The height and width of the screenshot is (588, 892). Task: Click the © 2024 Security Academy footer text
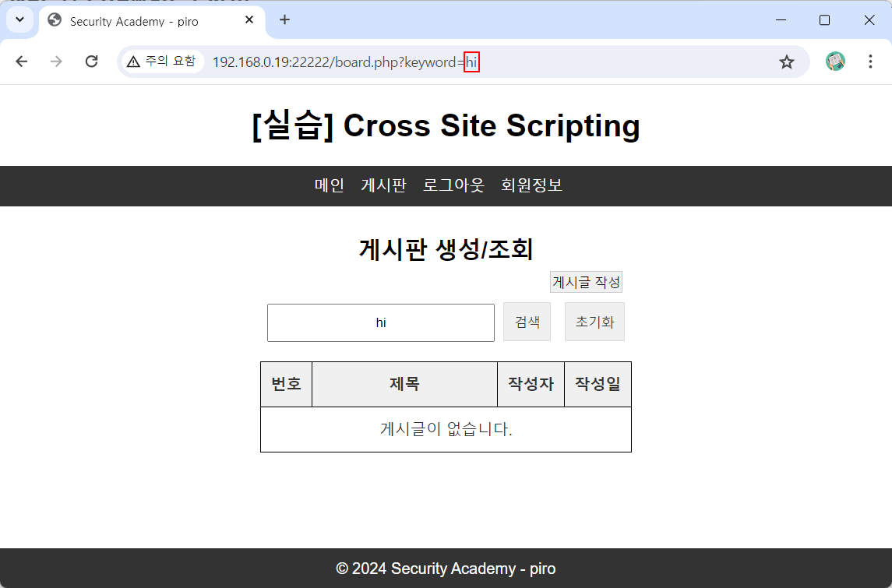446,569
